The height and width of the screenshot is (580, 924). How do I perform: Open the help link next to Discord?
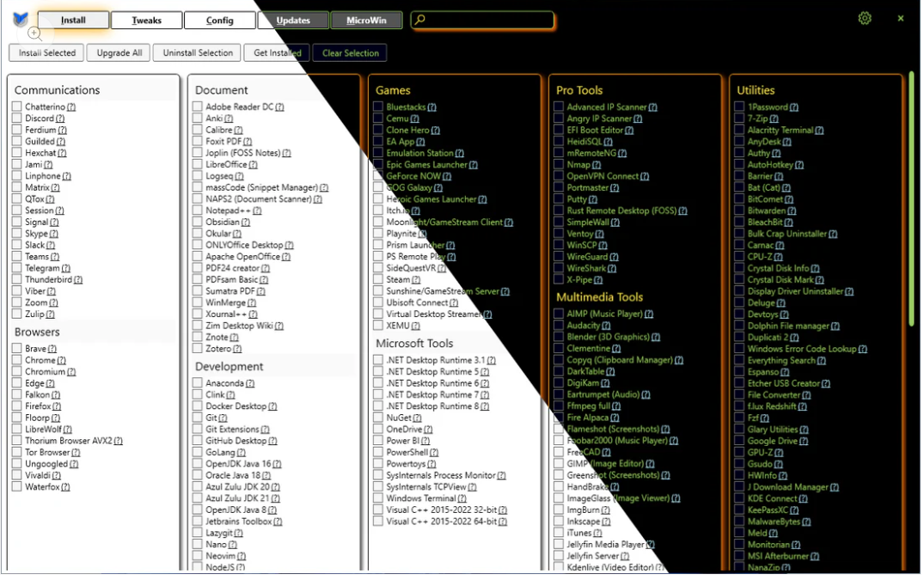tap(60, 119)
